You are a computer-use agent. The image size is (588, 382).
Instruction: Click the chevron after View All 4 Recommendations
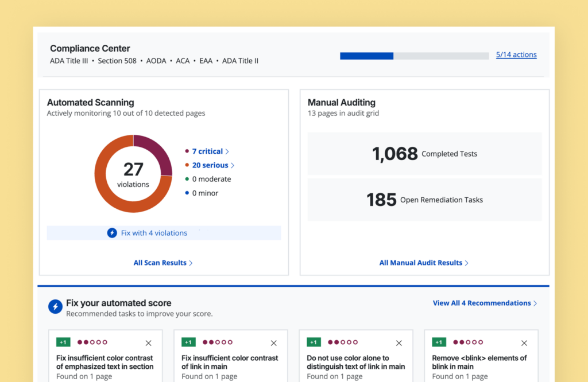pos(535,303)
